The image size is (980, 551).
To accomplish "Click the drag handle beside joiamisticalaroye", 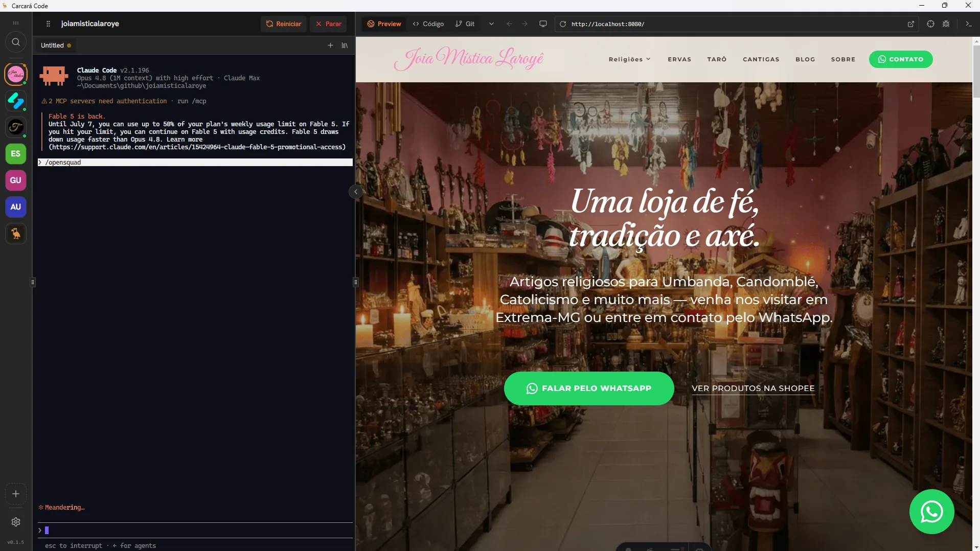I will pos(48,24).
